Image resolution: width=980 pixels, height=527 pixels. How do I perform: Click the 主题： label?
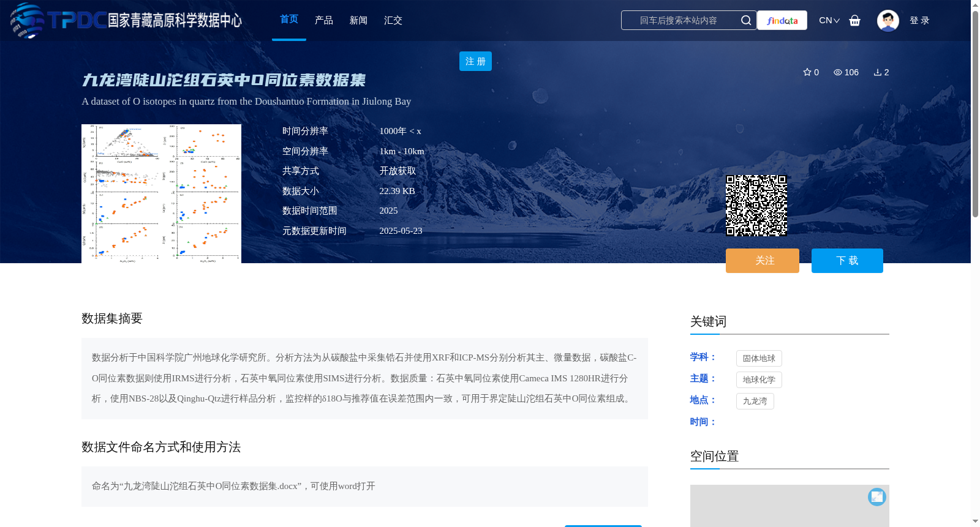(703, 378)
